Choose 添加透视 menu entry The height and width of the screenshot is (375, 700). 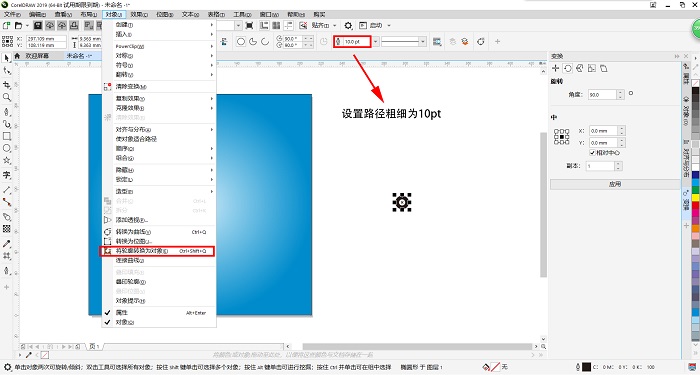159,220
